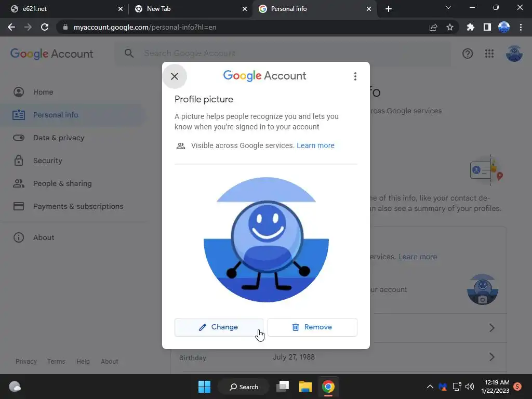Open the Extensions puzzle icon
The width and height of the screenshot is (532, 399).
point(471,27)
